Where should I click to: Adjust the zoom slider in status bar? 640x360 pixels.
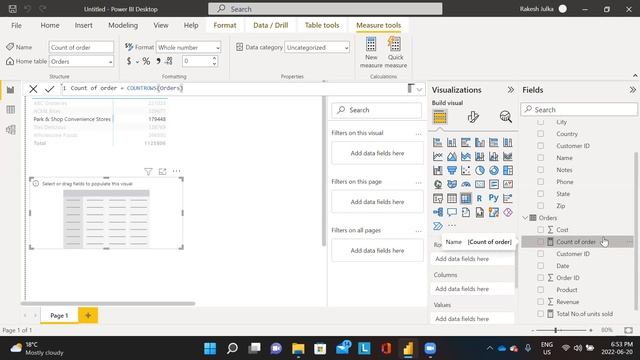[556, 330]
